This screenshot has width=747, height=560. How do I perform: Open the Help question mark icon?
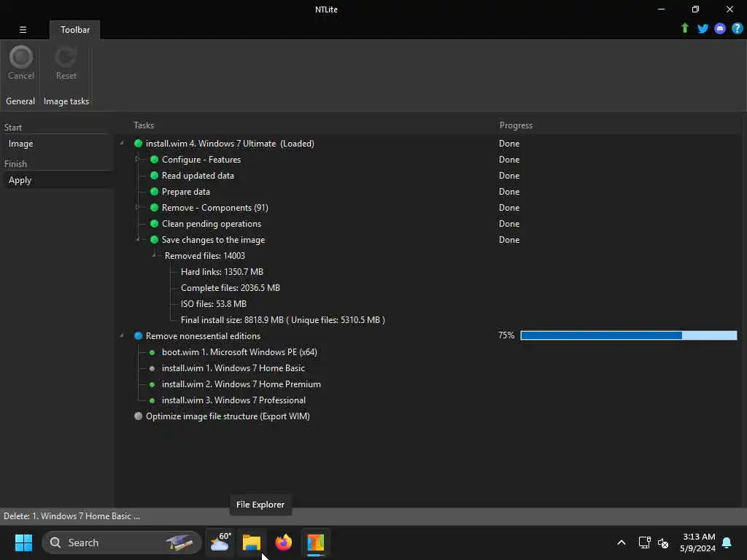[737, 28]
